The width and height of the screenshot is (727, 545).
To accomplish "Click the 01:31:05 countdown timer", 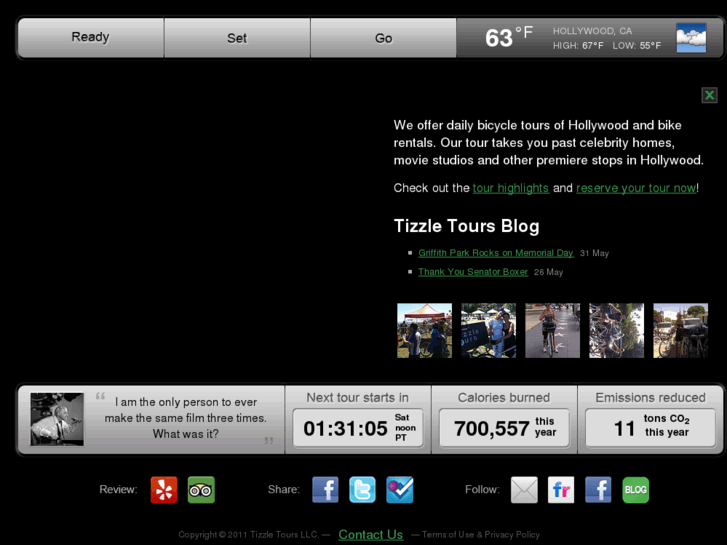I will coord(358,428).
